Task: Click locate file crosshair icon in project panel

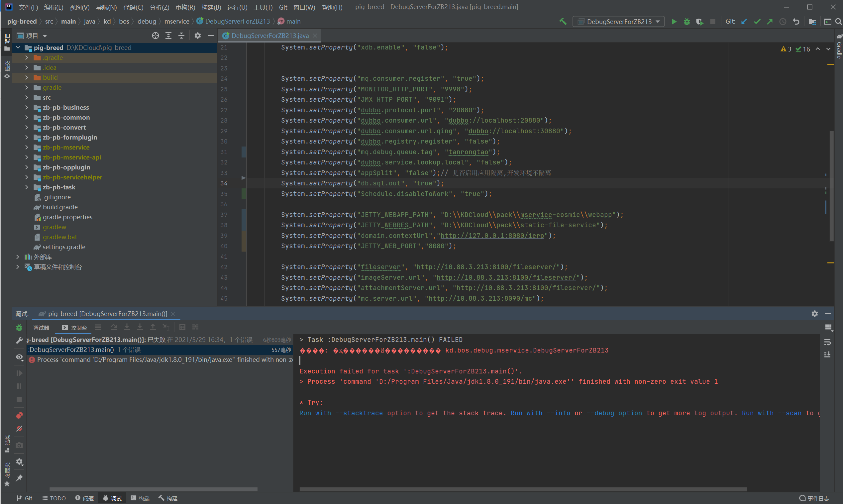Action: 155,36
